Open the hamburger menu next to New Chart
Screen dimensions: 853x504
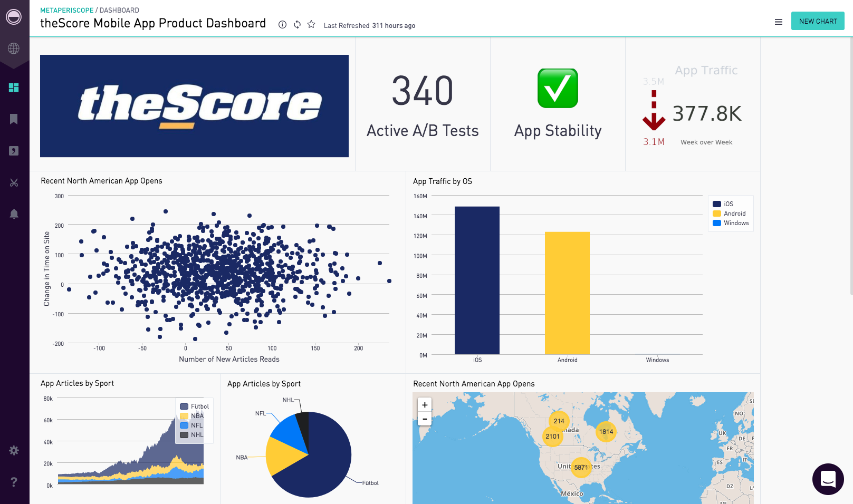click(779, 22)
